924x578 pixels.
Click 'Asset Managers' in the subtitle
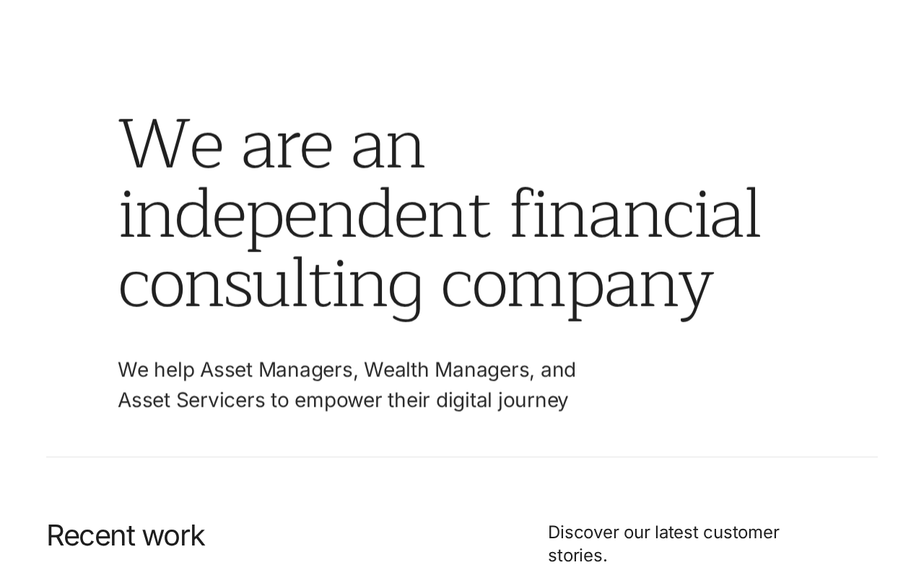pos(276,370)
